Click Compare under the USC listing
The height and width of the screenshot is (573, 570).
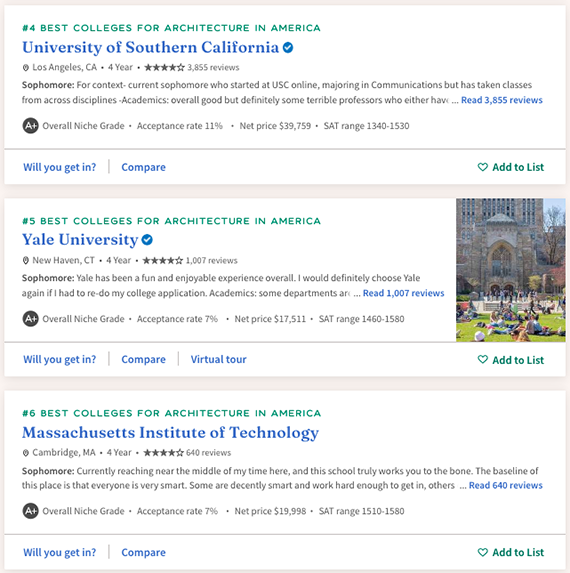[x=143, y=167]
